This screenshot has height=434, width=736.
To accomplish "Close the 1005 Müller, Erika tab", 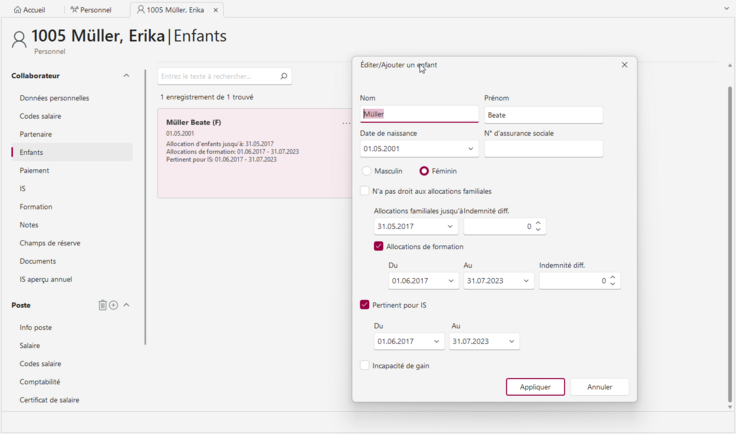I will pyautogui.click(x=215, y=10).
